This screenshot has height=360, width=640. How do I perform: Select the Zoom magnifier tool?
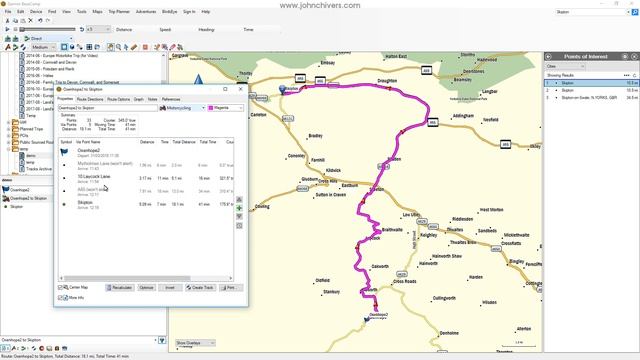pos(118,47)
